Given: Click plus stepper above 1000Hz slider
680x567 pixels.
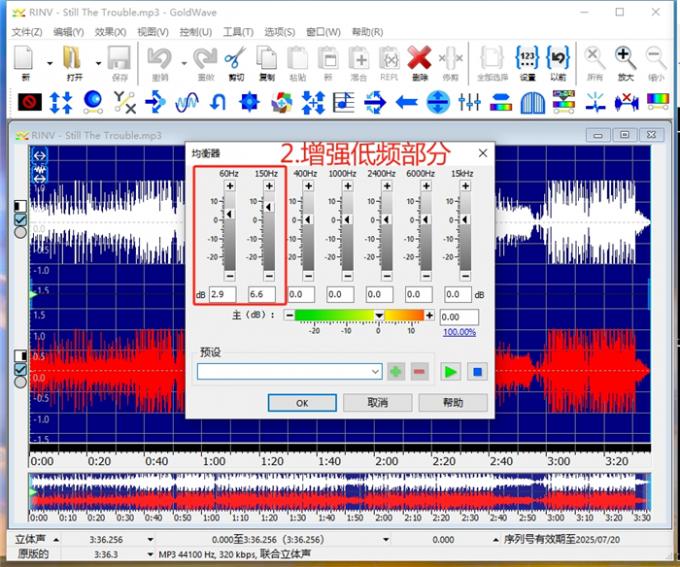Looking at the screenshot, I should [348, 186].
